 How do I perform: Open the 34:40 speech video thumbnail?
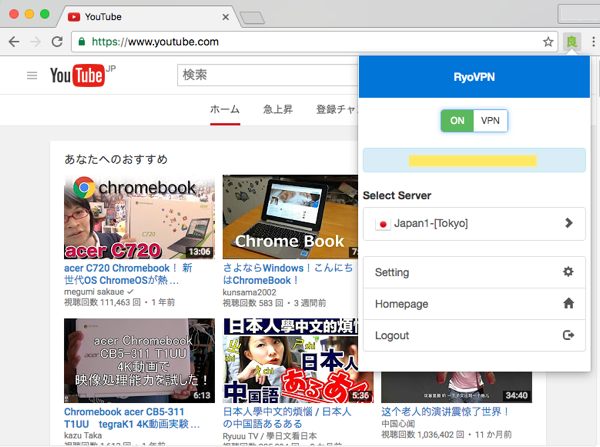pos(456,387)
